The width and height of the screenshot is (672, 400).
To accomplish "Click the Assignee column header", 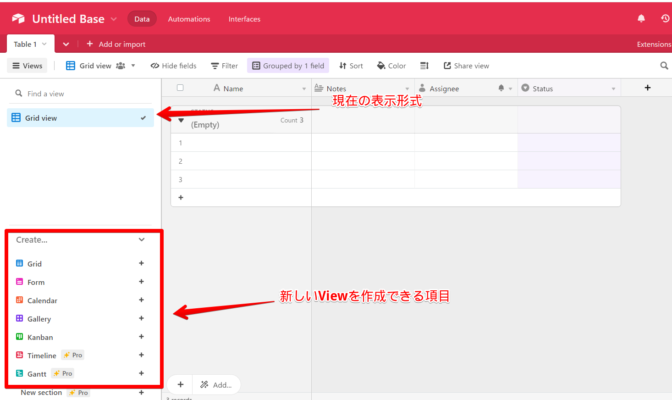I will (x=466, y=88).
